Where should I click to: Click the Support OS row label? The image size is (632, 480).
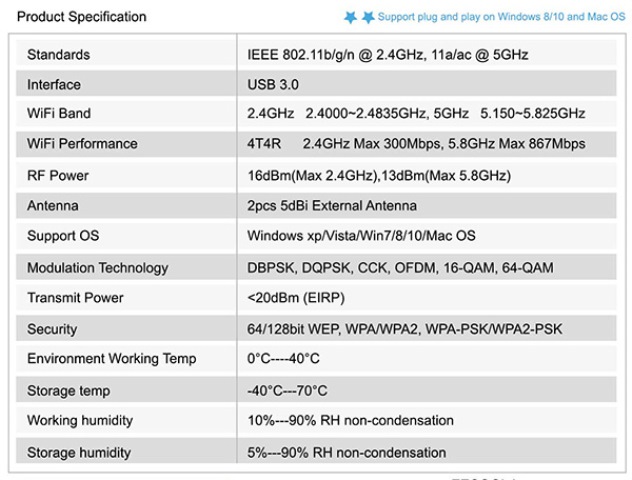[x=63, y=236]
